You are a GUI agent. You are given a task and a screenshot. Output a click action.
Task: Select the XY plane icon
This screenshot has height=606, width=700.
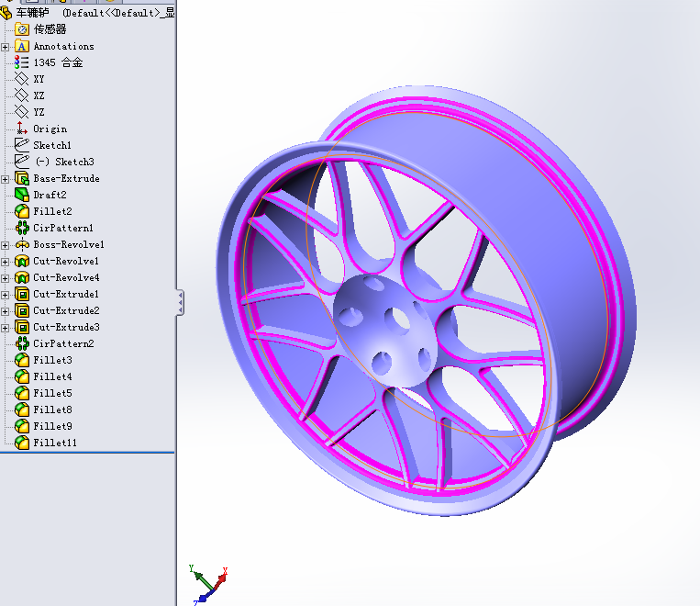pos(22,79)
